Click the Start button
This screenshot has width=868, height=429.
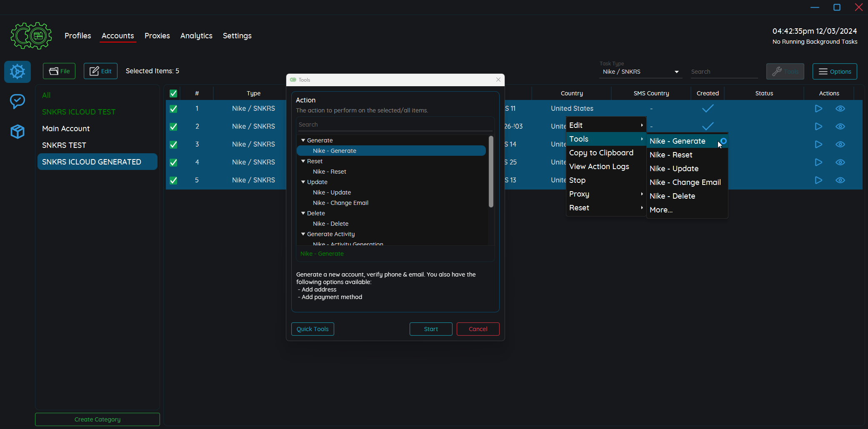[430, 329]
